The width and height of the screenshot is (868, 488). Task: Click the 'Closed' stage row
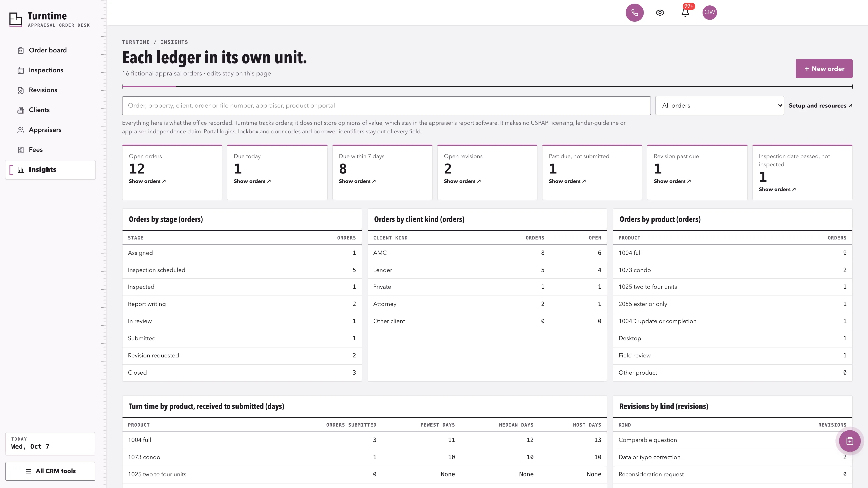tap(242, 373)
